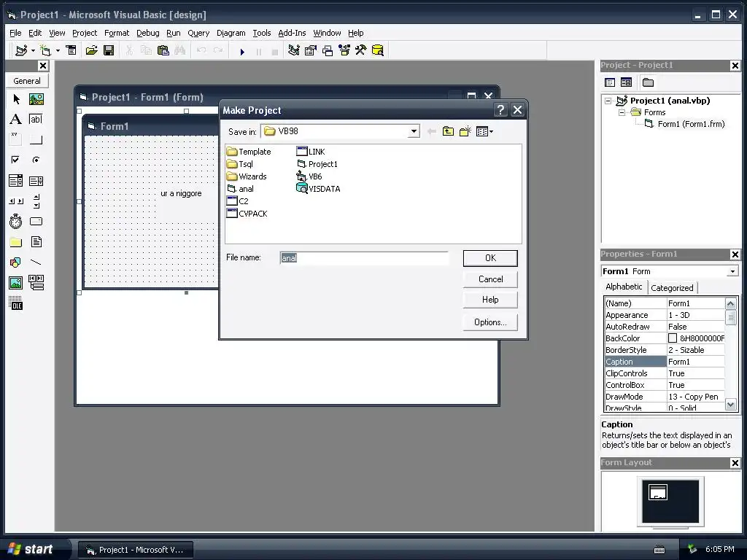The height and width of the screenshot is (560, 747).
Task: Click the Menu Editor toolbar icon
Action: click(x=71, y=50)
